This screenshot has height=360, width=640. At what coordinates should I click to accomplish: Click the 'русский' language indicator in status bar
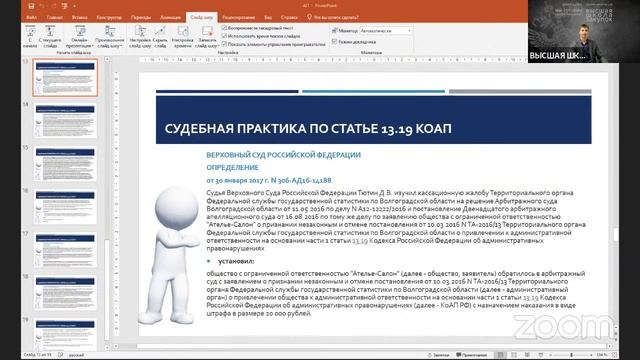[76, 355]
